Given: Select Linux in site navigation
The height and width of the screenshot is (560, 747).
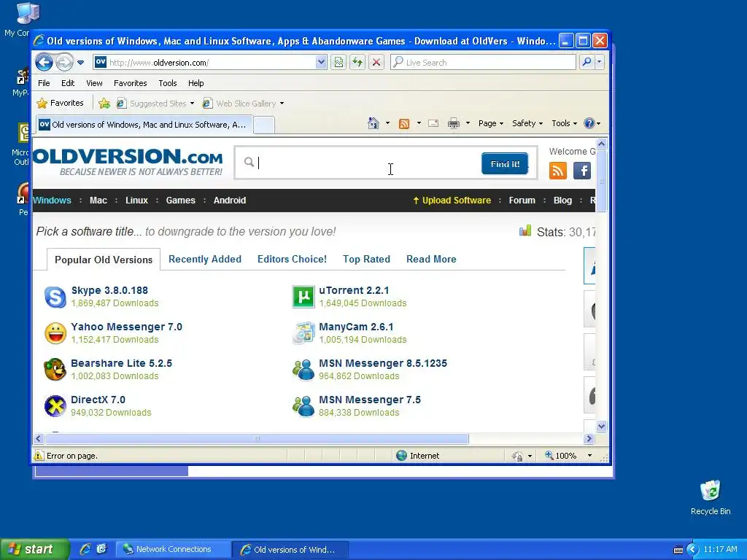Looking at the screenshot, I should [136, 201].
